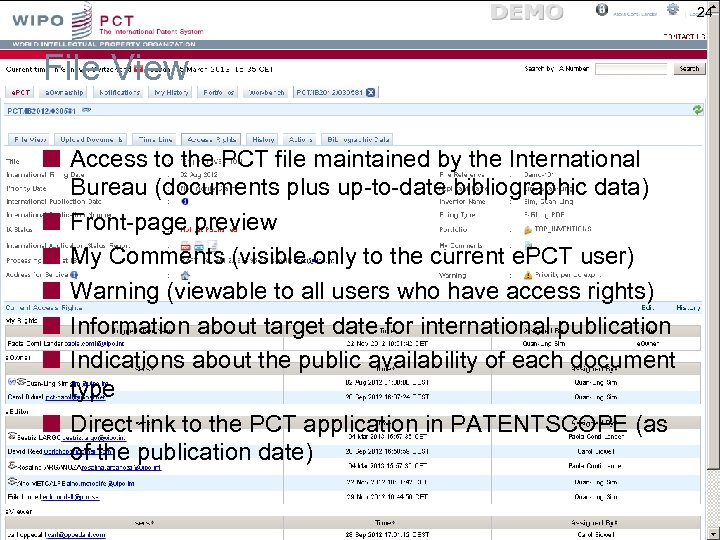This screenshot has height=540, width=720.
Task: Open the Notifications tab
Action: [119, 92]
